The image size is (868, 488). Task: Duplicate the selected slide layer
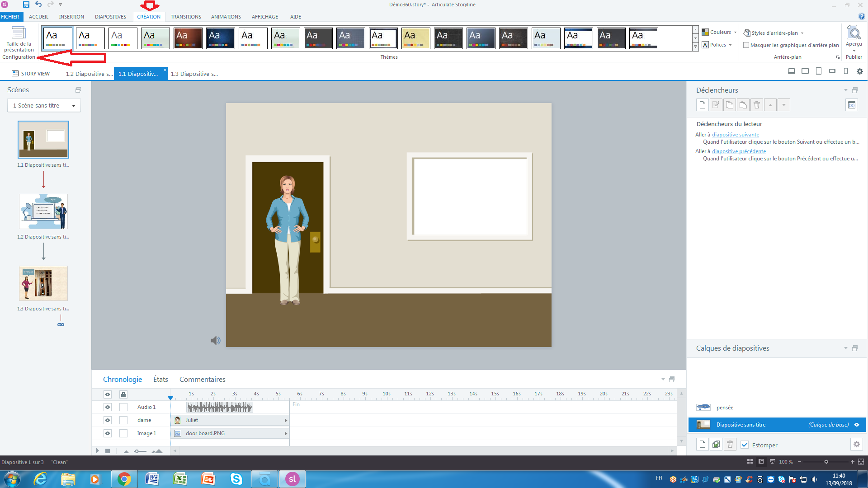(716, 445)
